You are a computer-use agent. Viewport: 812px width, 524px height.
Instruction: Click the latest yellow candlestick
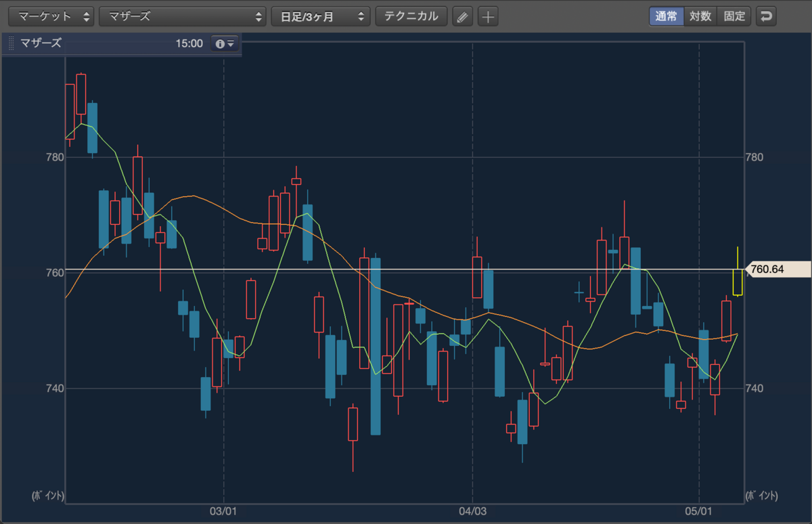click(738, 282)
